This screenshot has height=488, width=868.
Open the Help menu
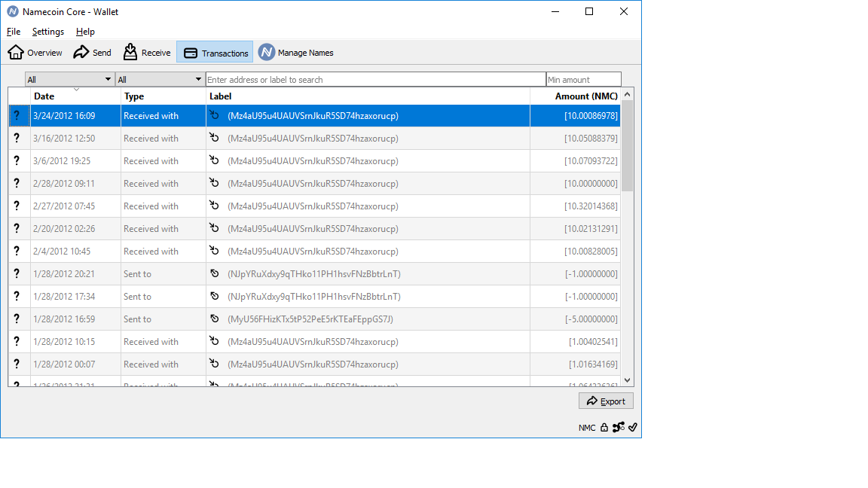tap(85, 32)
